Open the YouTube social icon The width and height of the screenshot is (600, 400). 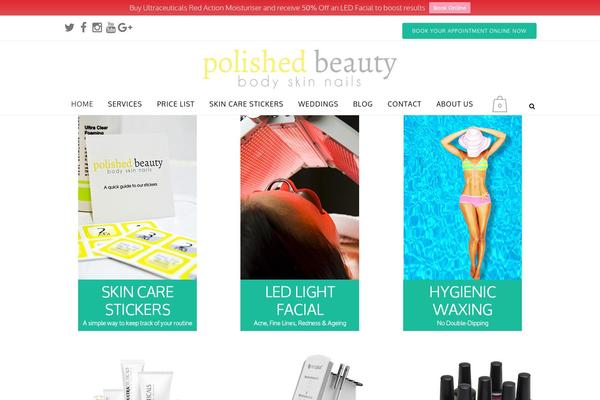coord(111,27)
